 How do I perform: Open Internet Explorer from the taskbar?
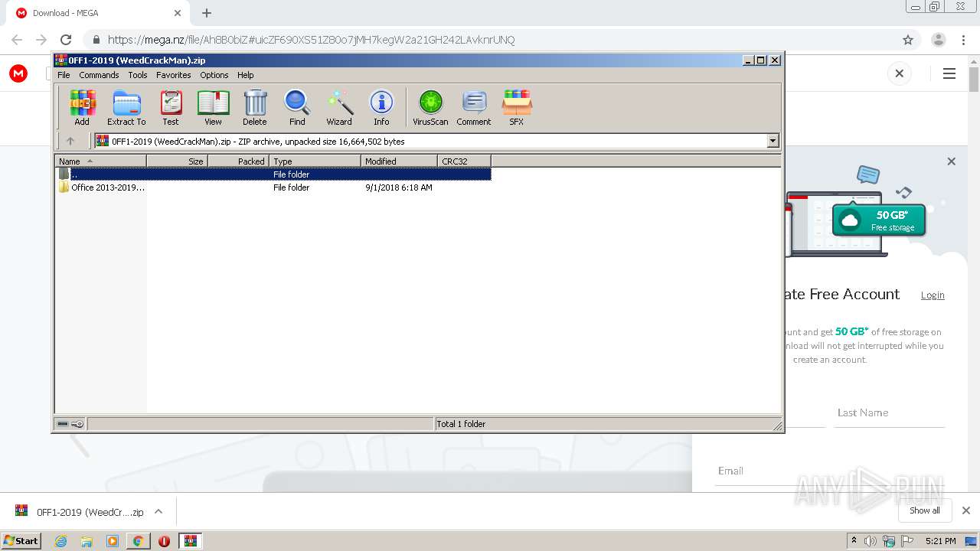coord(61,541)
